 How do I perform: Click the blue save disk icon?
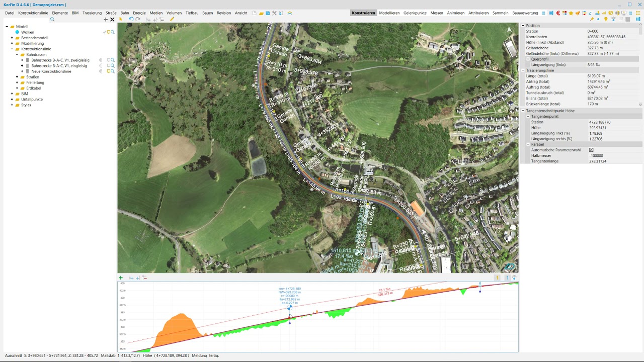(x=268, y=13)
